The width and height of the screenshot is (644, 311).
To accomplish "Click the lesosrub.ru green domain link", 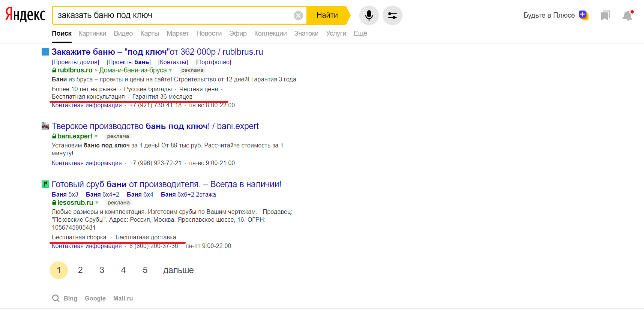I will coord(75,203).
